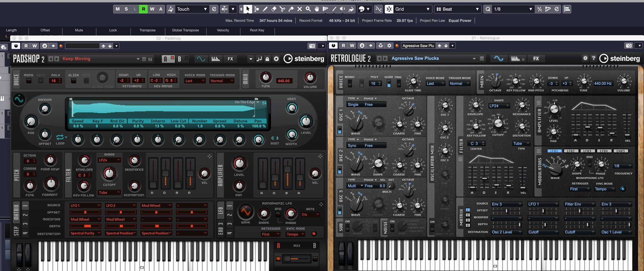Select the Draw pencil tool

(x=265, y=9)
